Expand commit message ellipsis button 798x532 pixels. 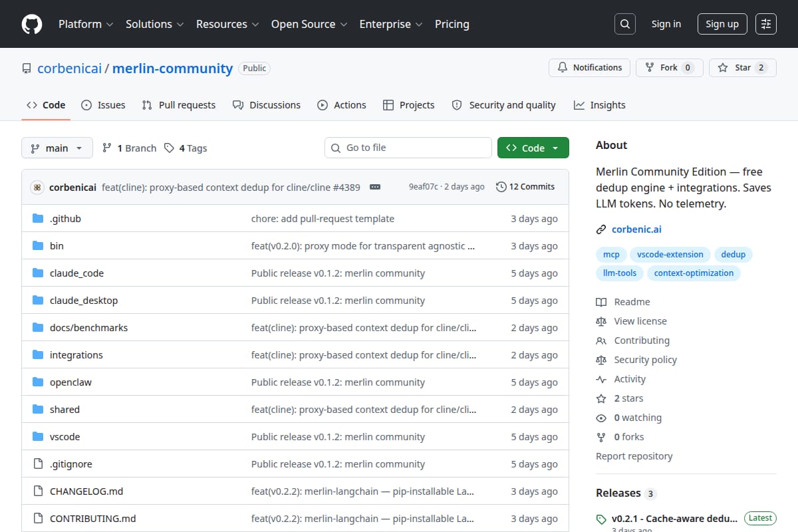(x=375, y=188)
